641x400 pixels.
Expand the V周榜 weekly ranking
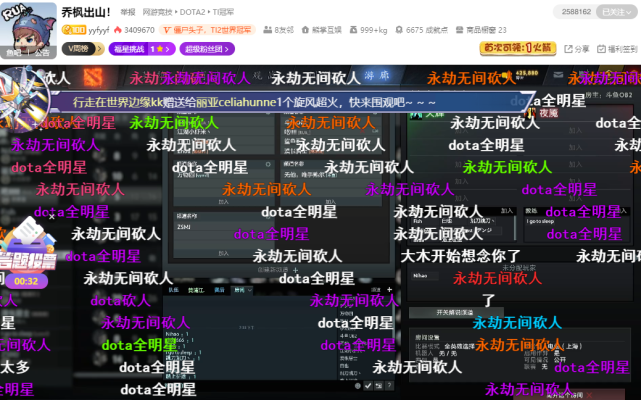[83, 49]
